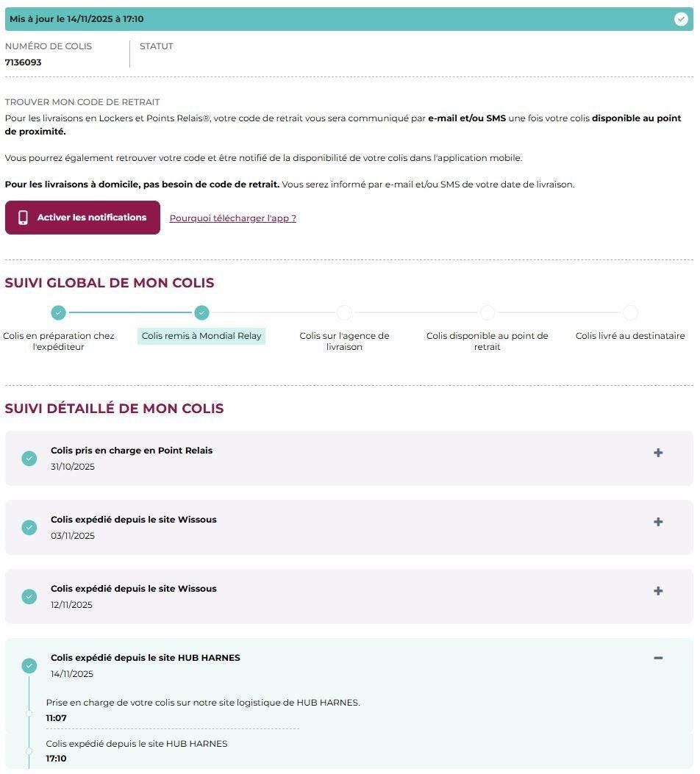Click the checkmark icon in the update banner

tap(681, 19)
